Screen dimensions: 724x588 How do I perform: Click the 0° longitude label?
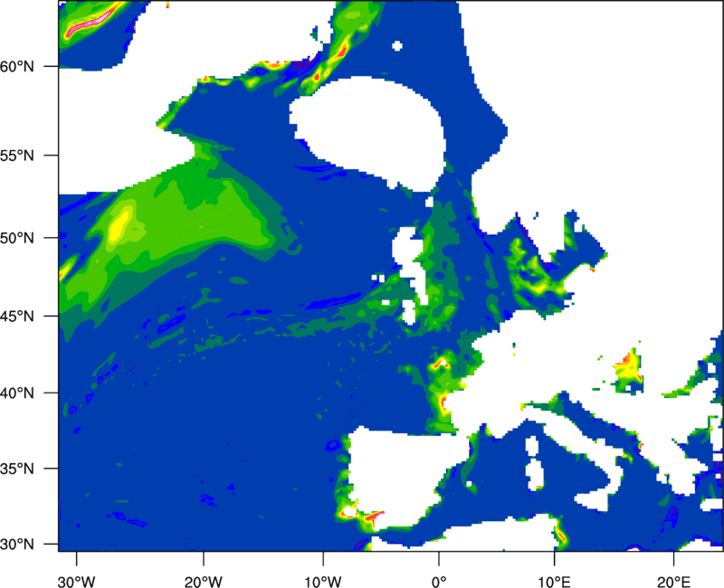(439, 582)
